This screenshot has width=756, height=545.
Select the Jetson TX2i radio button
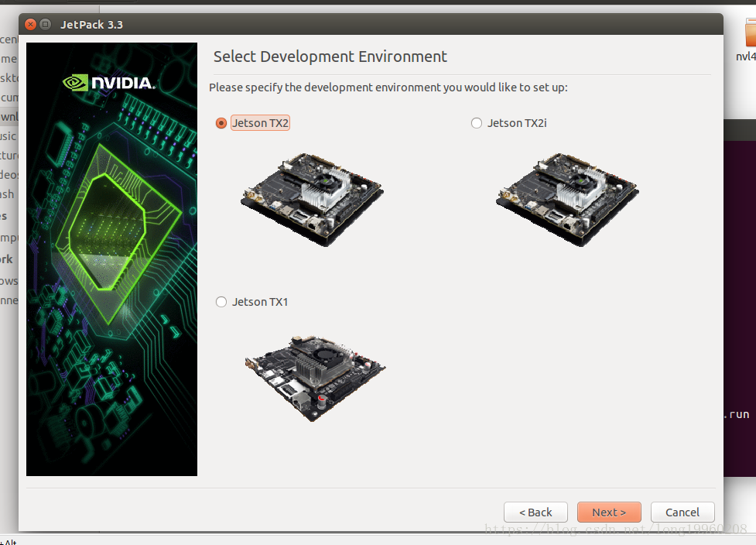click(x=477, y=123)
